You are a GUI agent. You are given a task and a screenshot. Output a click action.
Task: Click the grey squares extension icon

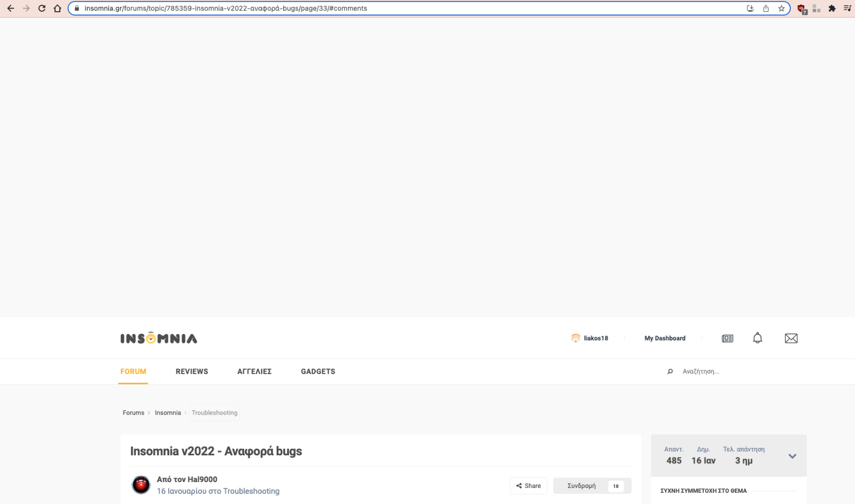click(x=817, y=9)
